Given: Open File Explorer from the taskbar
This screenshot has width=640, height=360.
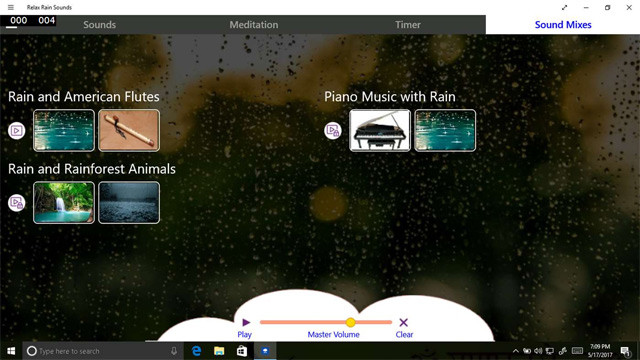Looking at the screenshot, I should (219, 351).
